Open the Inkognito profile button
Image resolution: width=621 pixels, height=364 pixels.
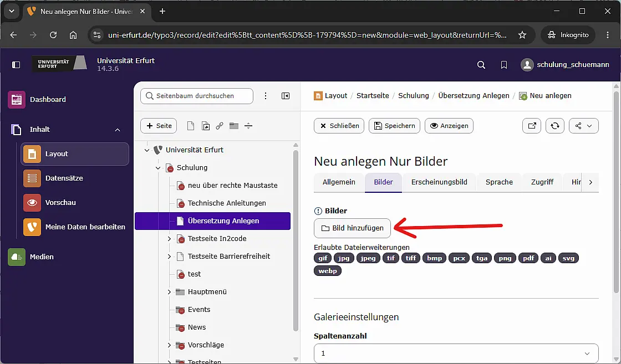pyautogui.click(x=568, y=35)
